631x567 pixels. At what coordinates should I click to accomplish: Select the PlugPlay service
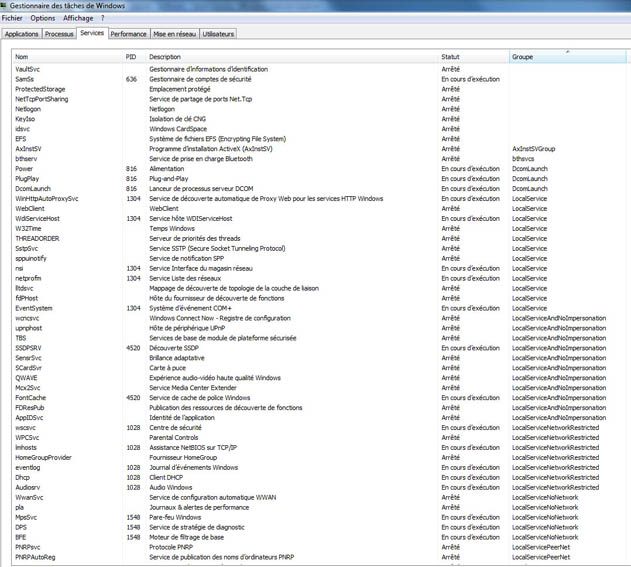click(x=27, y=179)
